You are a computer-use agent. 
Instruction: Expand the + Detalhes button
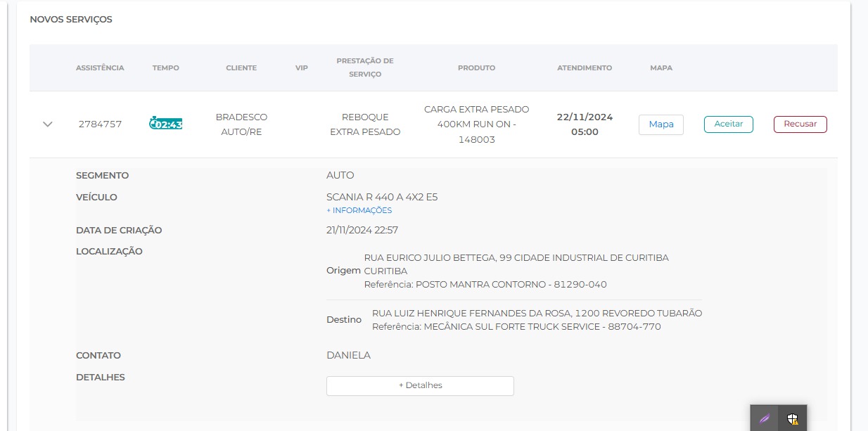(420, 385)
